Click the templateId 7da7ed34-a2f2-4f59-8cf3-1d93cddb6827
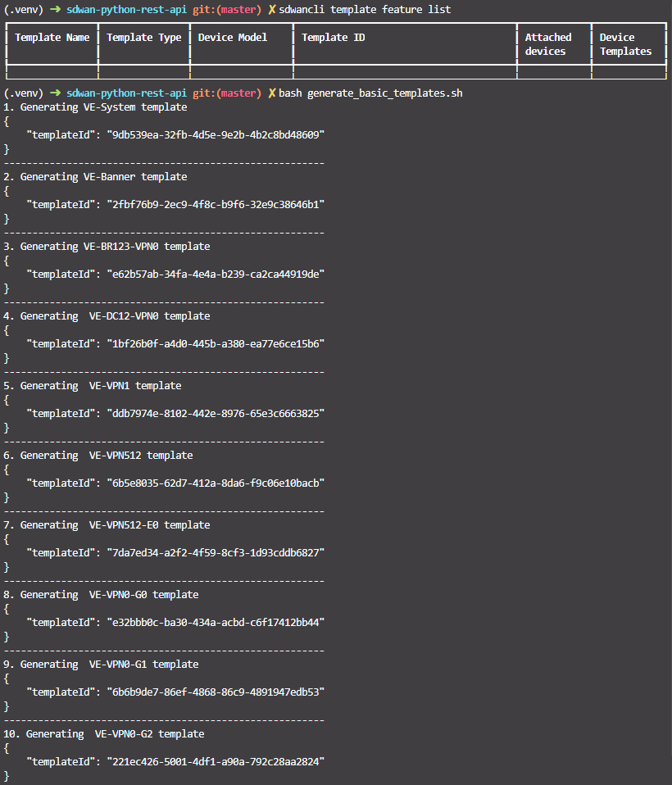672x785 pixels. pyautogui.click(x=216, y=552)
